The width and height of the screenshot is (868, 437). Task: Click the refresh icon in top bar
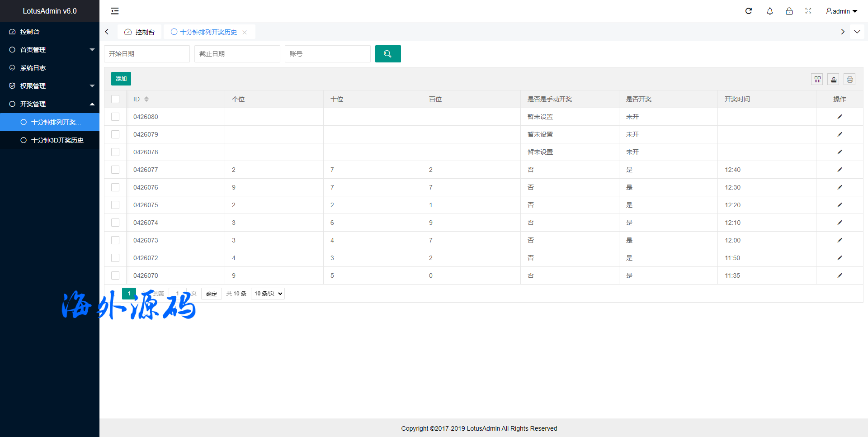[x=749, y=11]
